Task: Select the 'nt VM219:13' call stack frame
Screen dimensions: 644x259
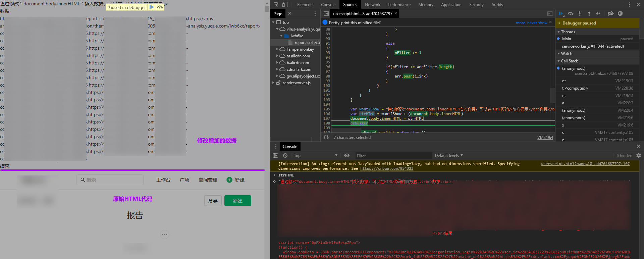Action: [x=597, y=81]
